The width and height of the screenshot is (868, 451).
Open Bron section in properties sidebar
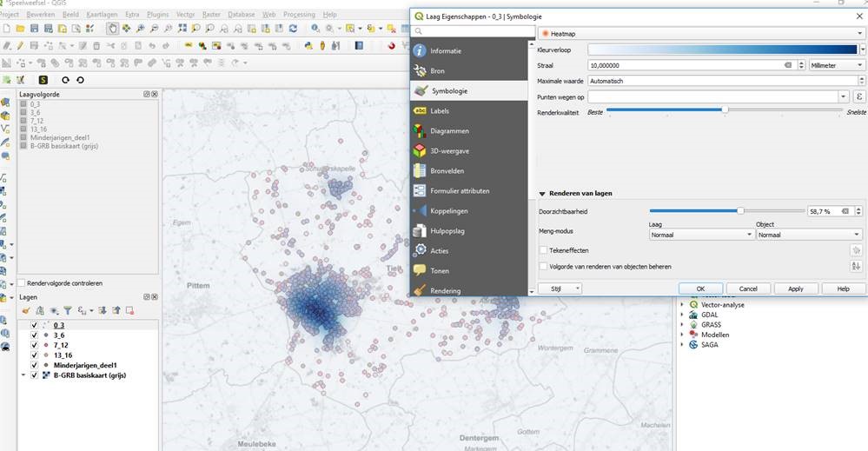click(x=469, y=71)
